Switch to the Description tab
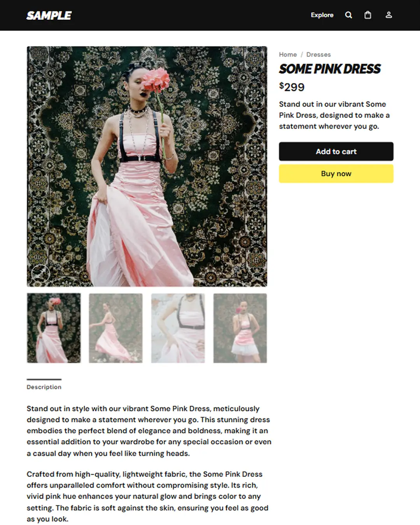Viewport: 420px width, 525px height. click(x=44, y=387)
